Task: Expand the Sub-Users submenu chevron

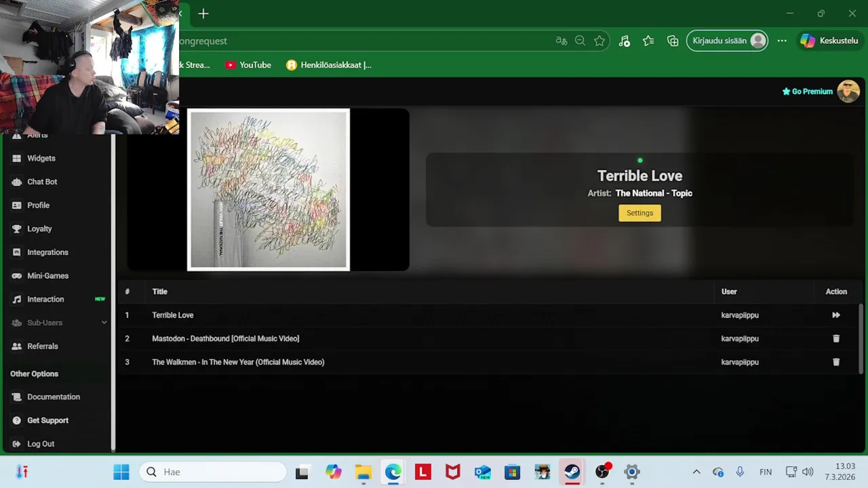Action: click(104, 323)
